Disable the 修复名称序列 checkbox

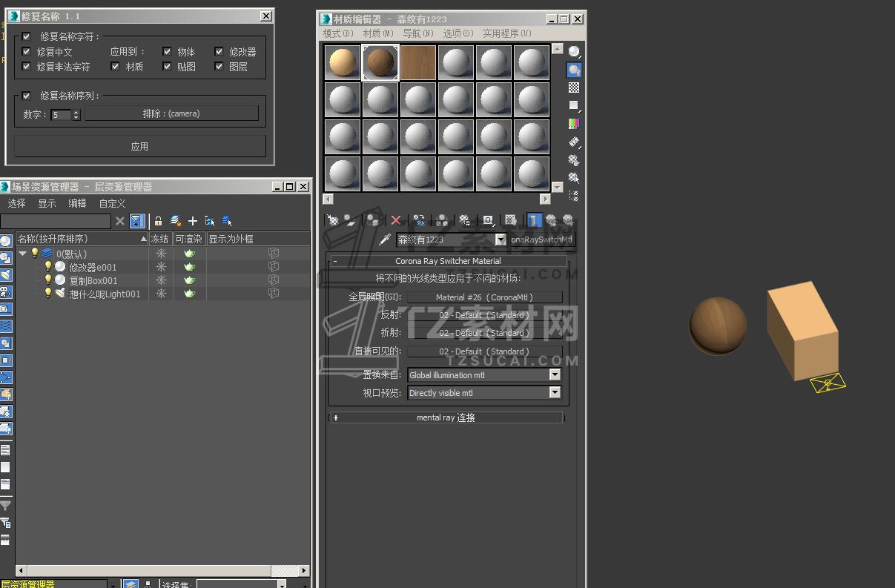click(27, 96)
